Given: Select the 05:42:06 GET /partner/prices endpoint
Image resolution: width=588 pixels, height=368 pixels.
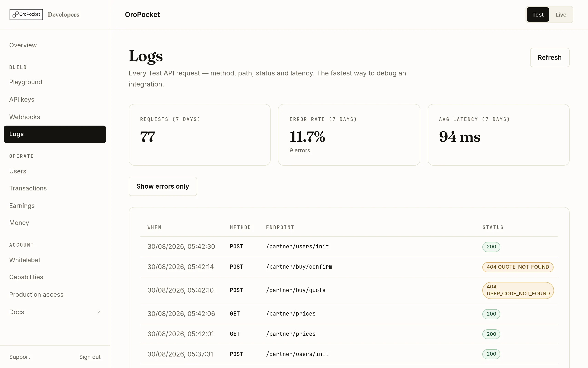Looking at the screenshot, I should coord(291,314).
